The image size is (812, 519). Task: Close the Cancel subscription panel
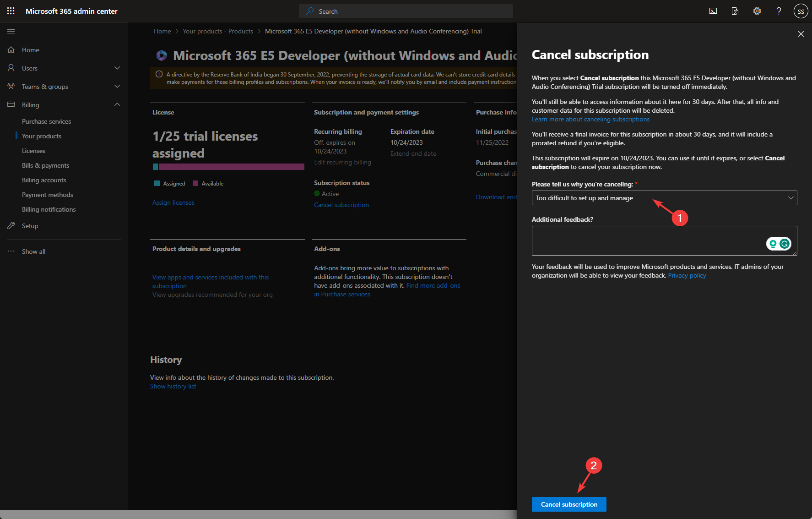[801, 34]
